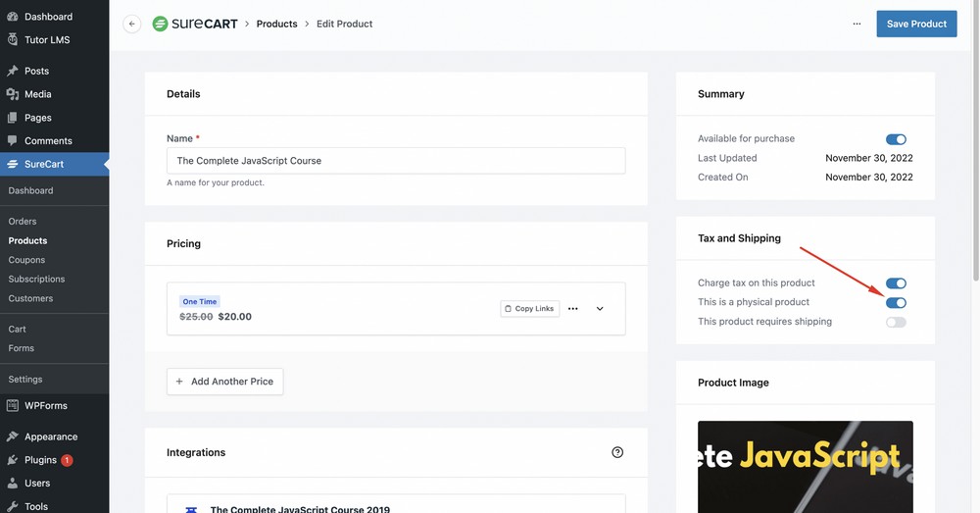980x513 pixels.
Task: Enable This product requires shipping toggle
Action: (896, 322)
